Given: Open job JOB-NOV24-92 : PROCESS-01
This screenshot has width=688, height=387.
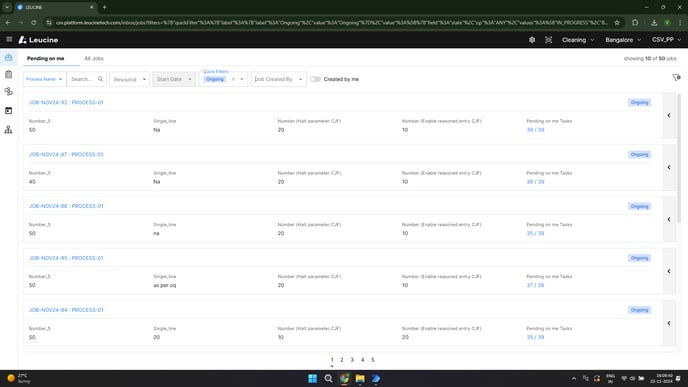Looking at the screenshot, I should point(66,103).
